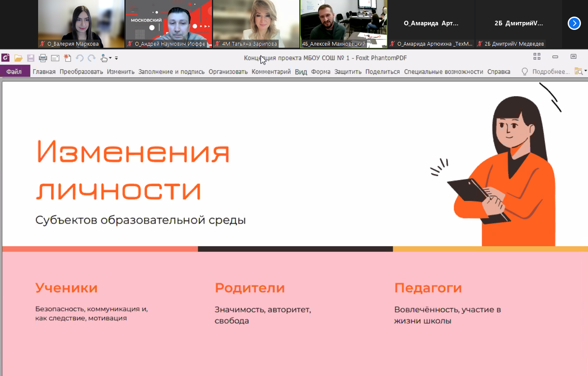Select the Hand tool icon
The height and width of the screenshot is (376, 588).
point(104,59)
